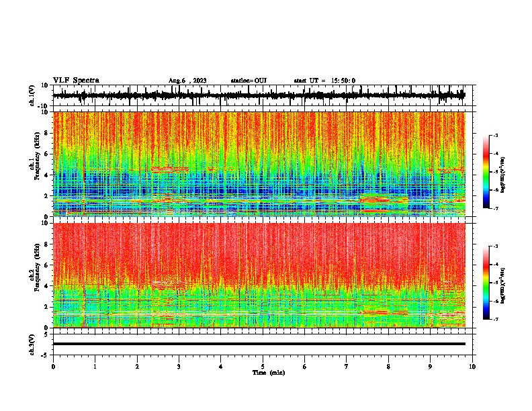Image resolution: width=532 pixels, height=411 pixels.
Task: Click time axis tick label "7"
Action: pyautogui.click(x=347, y=367)
